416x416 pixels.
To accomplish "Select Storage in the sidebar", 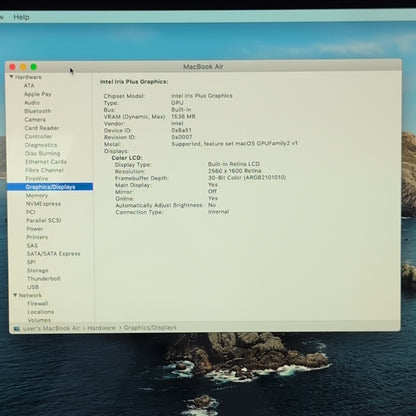I will [38, 270].
